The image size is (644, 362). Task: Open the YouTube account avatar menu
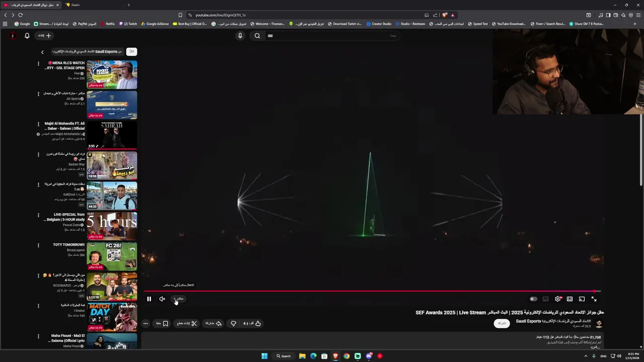coord(13,36)
